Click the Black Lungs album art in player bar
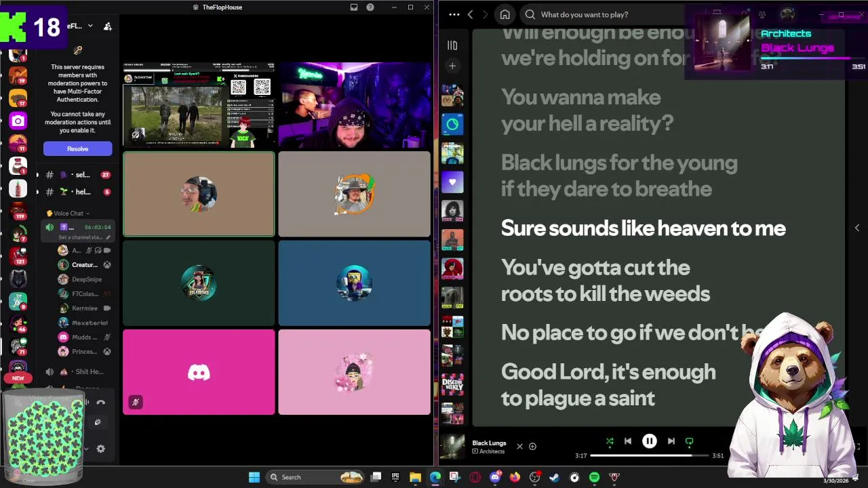 (452, 447)
